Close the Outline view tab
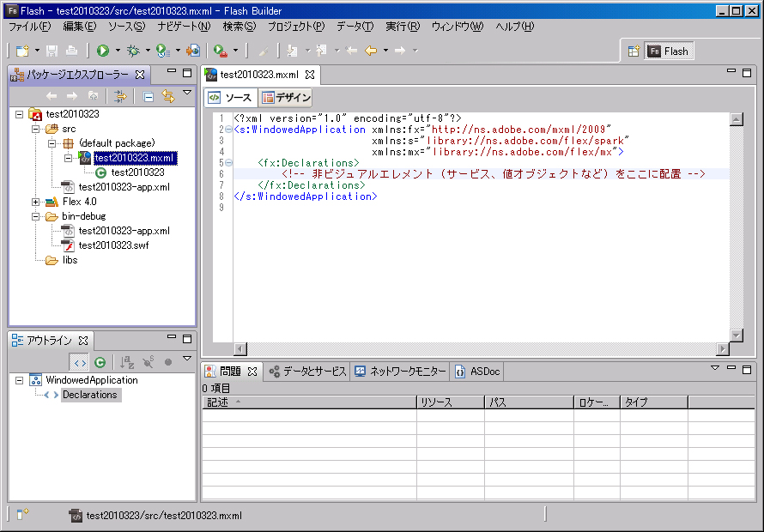Viewport: 764px width, 532px height. click(83, 341)
